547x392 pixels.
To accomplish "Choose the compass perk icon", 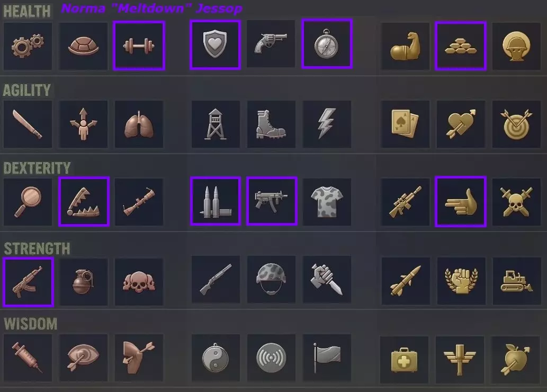I will pyautogui.click(x=327, y=44).
